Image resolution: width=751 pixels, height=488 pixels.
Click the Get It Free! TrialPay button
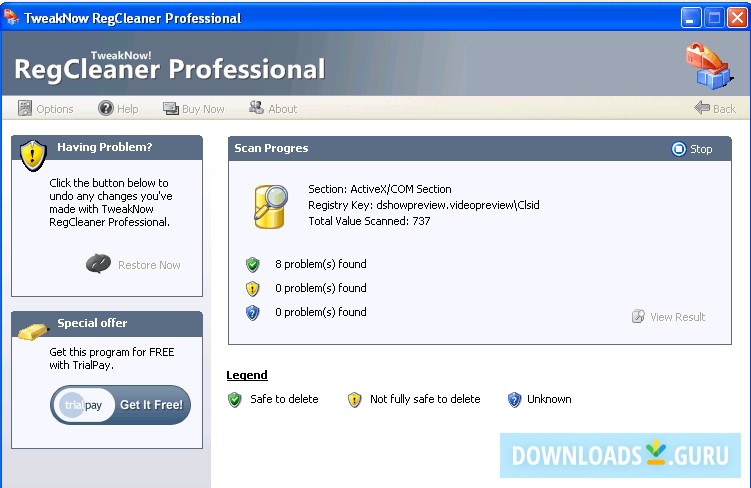point(120,405)
